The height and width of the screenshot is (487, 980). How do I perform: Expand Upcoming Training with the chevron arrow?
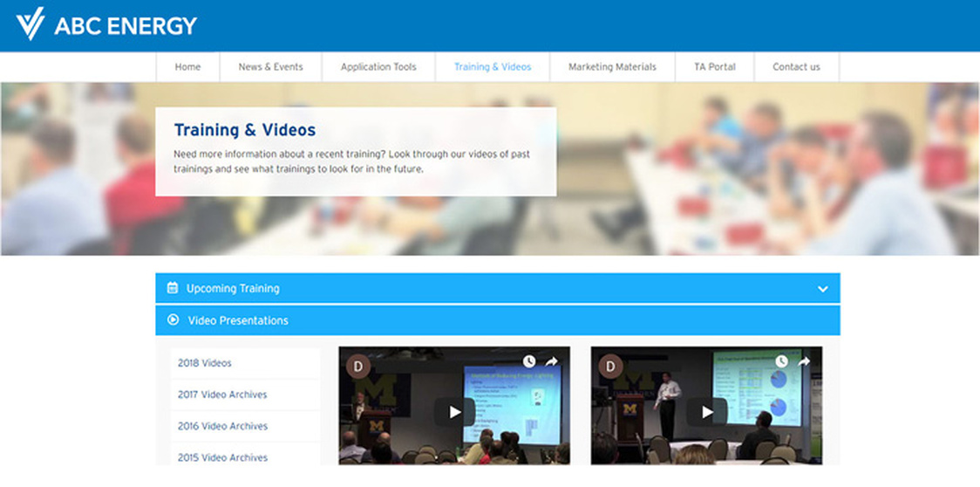tap(822, 289)
